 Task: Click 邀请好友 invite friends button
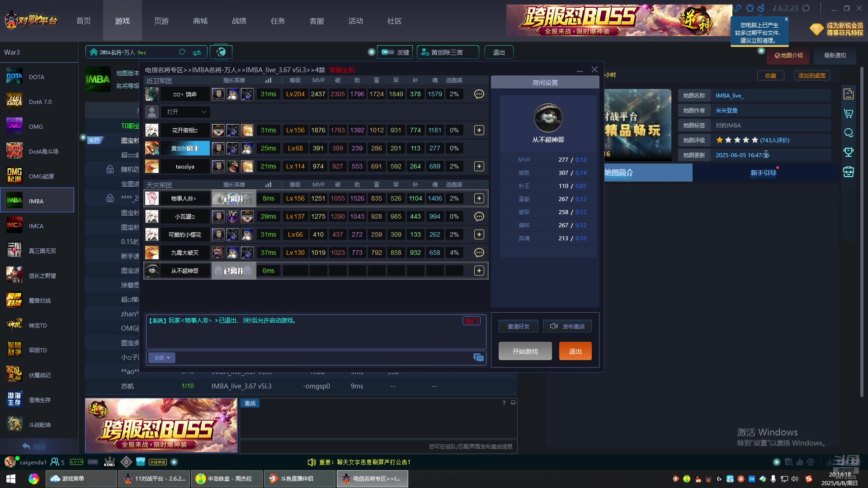point(518,326)
